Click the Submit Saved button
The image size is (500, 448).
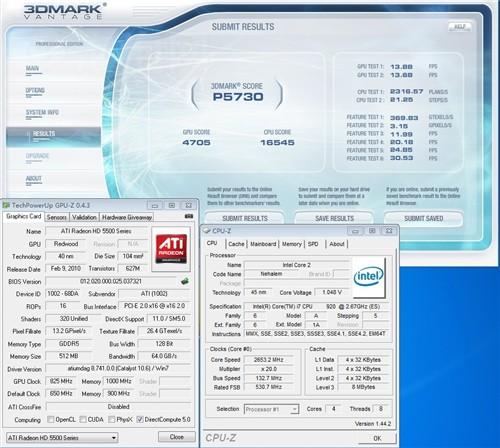424,219
